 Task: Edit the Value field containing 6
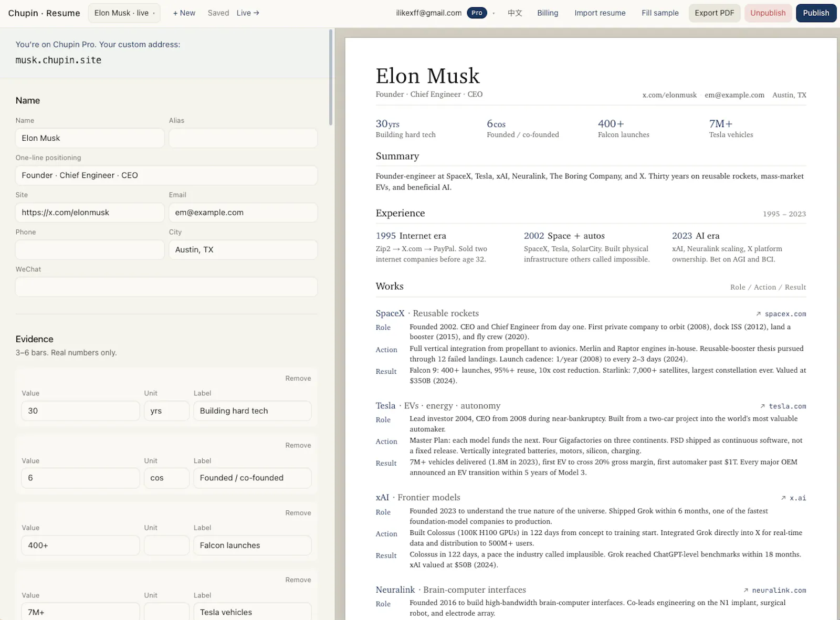pos(81,478)
